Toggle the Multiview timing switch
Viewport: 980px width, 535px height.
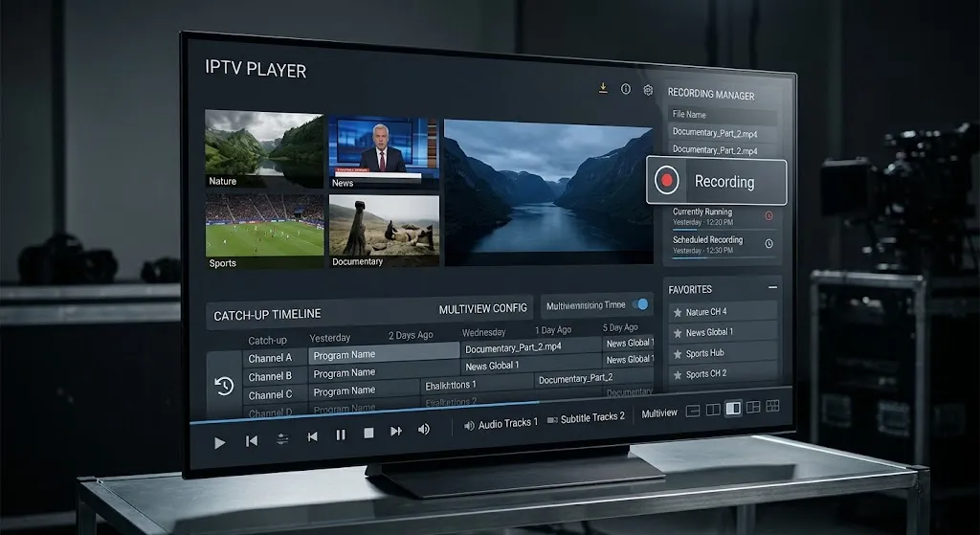pyautogui.click(x=640, y=304)
